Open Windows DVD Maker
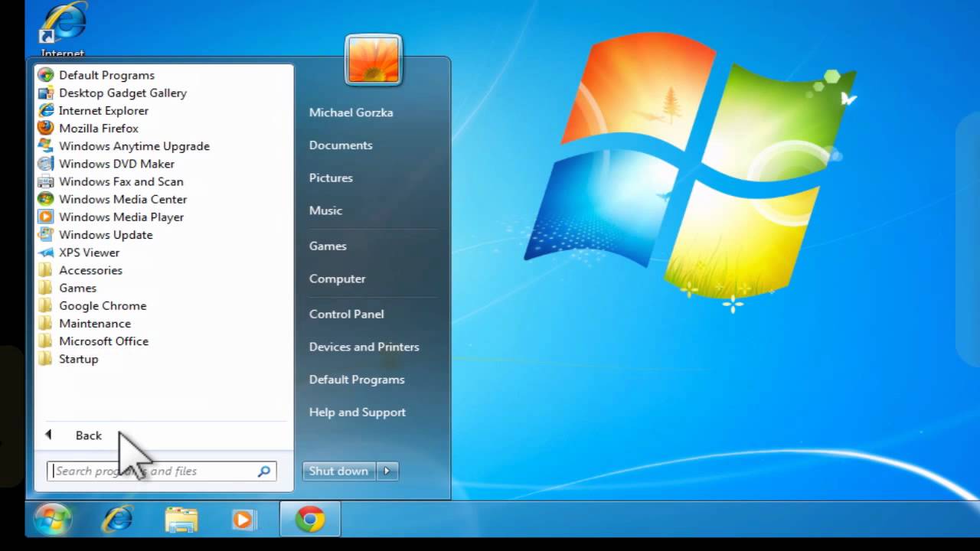The height and width of the screenshot is (551, 980). tap(116, 163)
